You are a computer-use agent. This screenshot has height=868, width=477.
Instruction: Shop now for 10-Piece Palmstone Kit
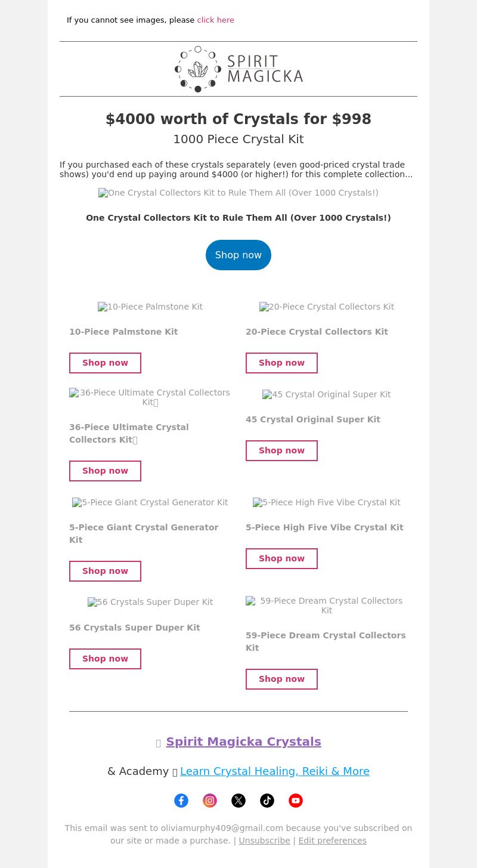(x=105, y=363)
